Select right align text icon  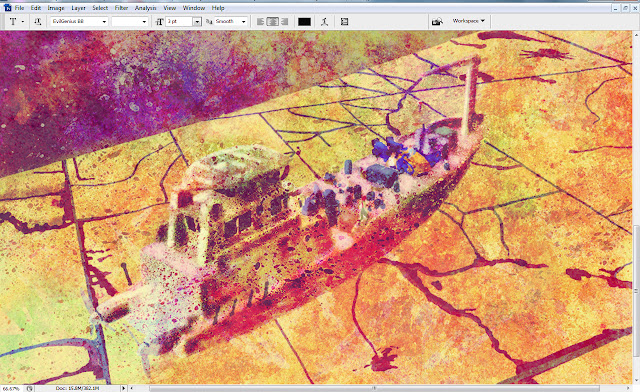(284, 22)
